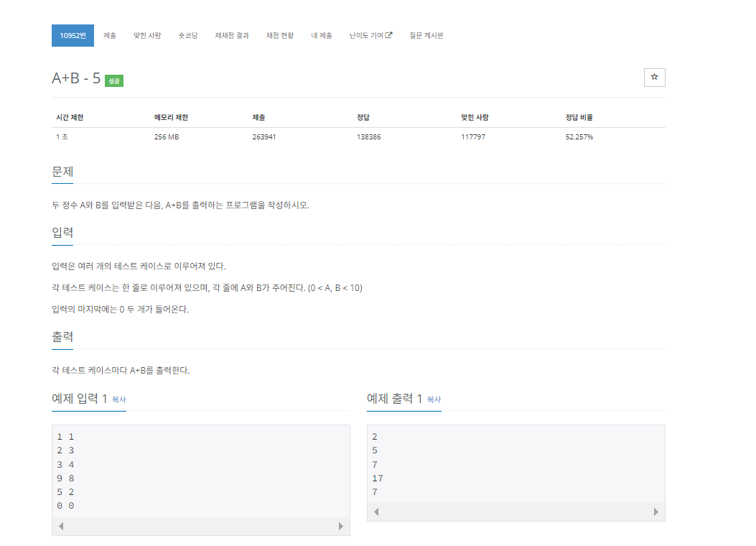The height and width of the screenshot is (546, 756).
Task: Click the example output horizontal scrollbar track
Action: pos(516,512)
